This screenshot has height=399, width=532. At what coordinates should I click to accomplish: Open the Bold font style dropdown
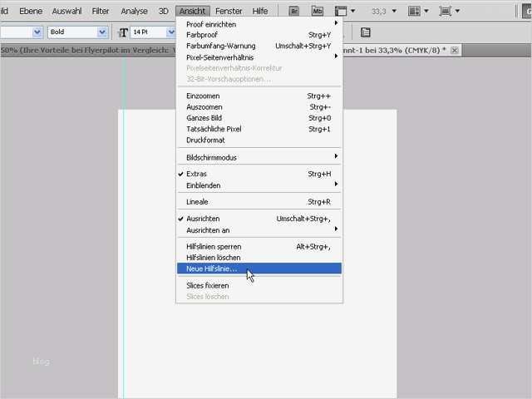click(102, 32)
